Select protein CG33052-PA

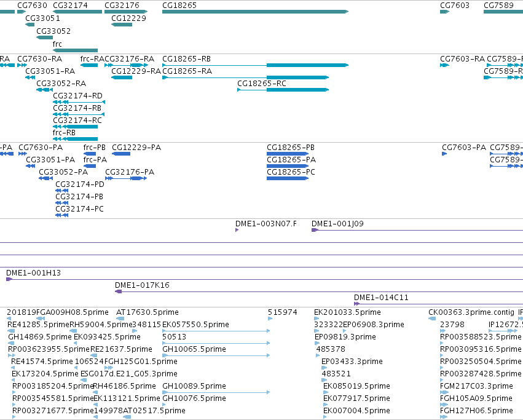45,178
